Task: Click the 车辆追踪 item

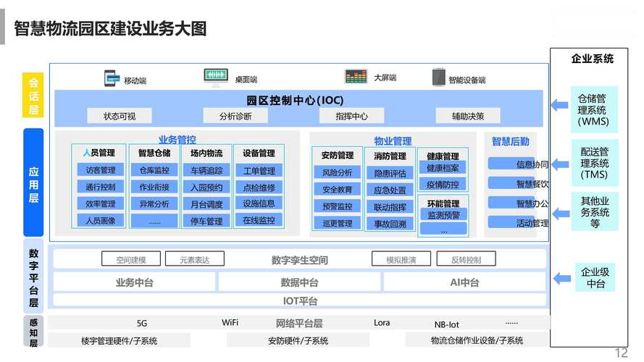Action: (x=206, y=171)
